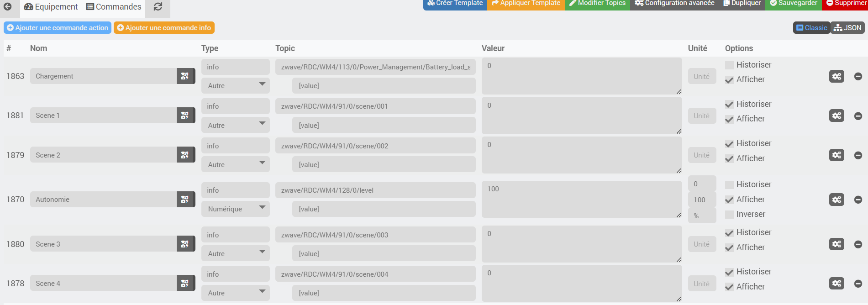Click the refresh icon tab
This screenshot has height=305, width=868.
158,7
